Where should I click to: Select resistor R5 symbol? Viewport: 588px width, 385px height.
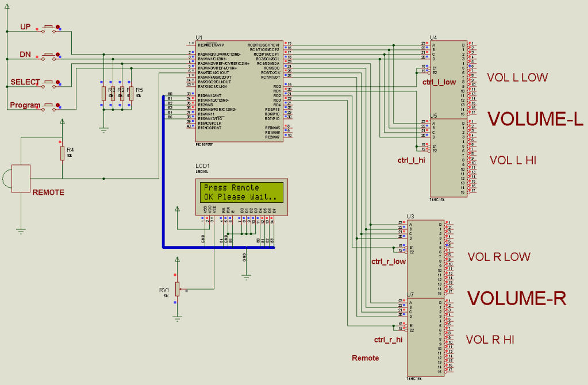[130, 94]
